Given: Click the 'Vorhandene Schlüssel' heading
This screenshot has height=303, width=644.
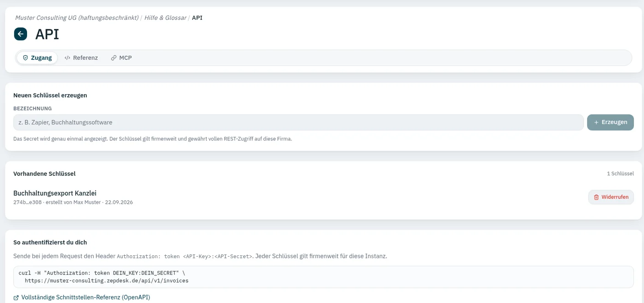Looking at the screenshot, I should [x=44, y=174].
